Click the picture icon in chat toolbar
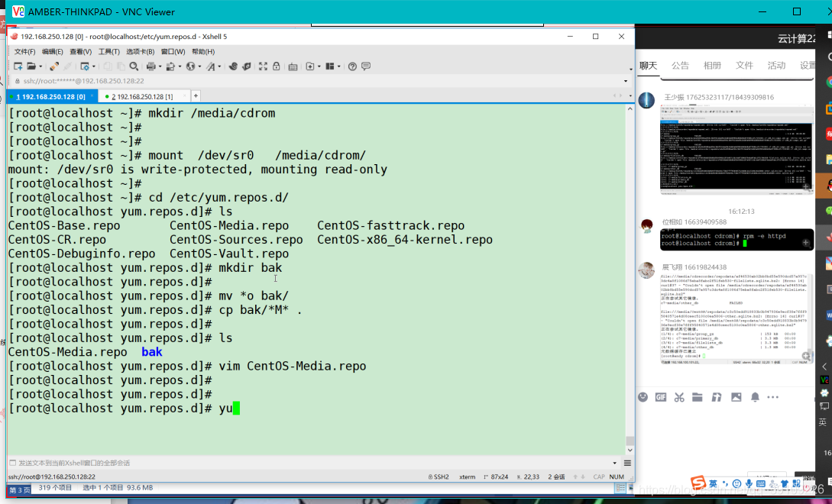Image resolution: width=832 pixels, height=504 pixels. (x=736, y=397)
